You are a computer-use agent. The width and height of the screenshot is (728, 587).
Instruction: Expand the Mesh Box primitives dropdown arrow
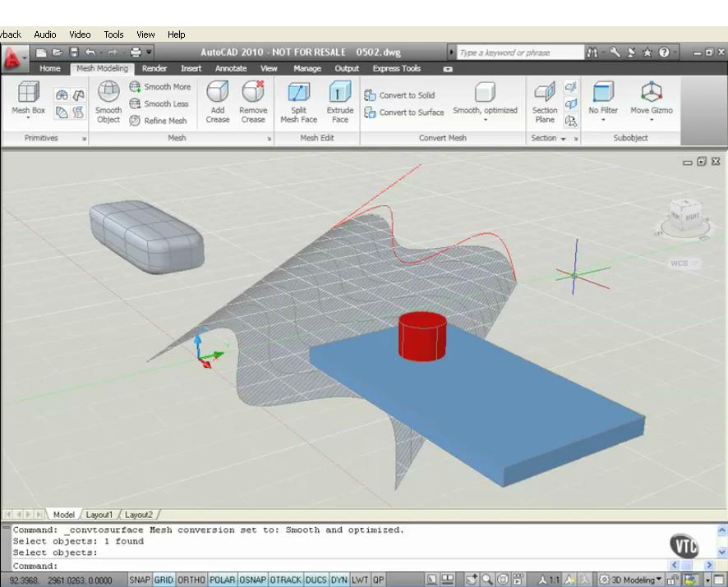[x=28, y=118]
